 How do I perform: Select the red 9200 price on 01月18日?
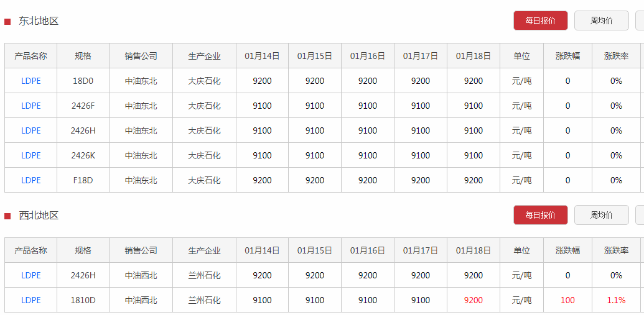(474, 300)
